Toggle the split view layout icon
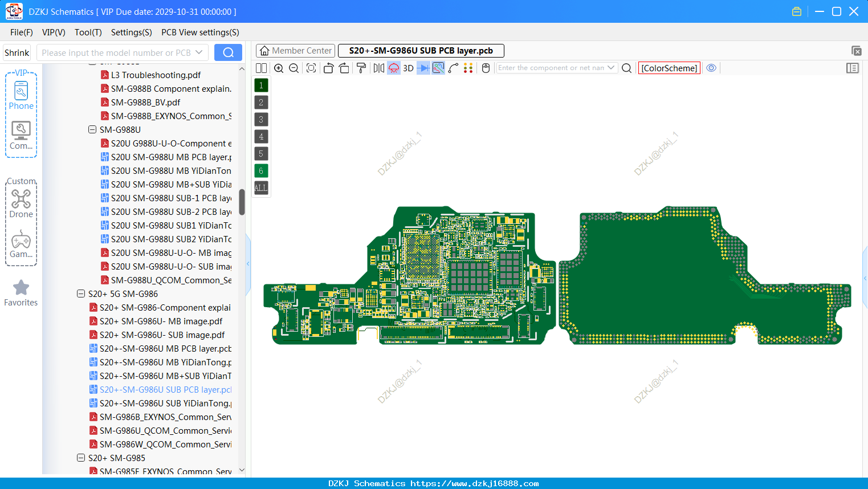 click(261, 68)
